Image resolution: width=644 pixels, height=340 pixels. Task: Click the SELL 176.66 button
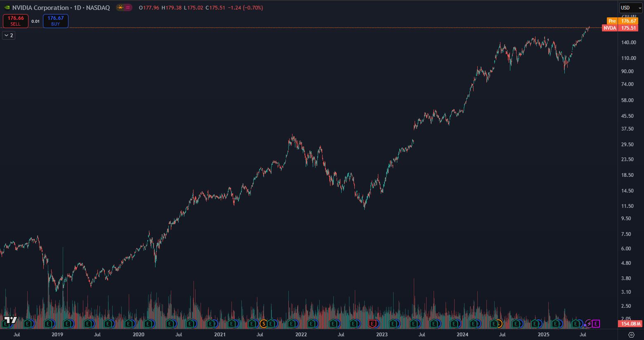(16, 21)
